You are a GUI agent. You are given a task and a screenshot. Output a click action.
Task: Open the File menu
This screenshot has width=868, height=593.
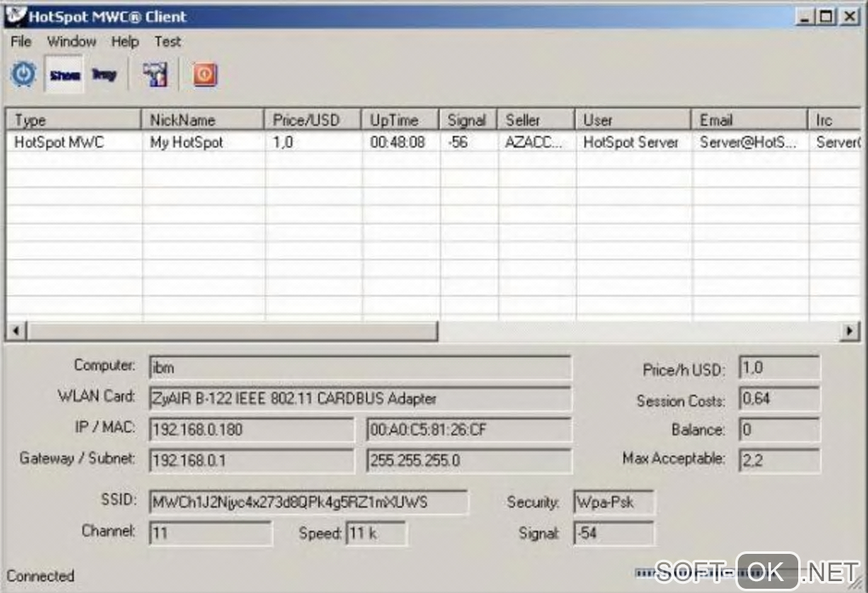tap(21, 42)
